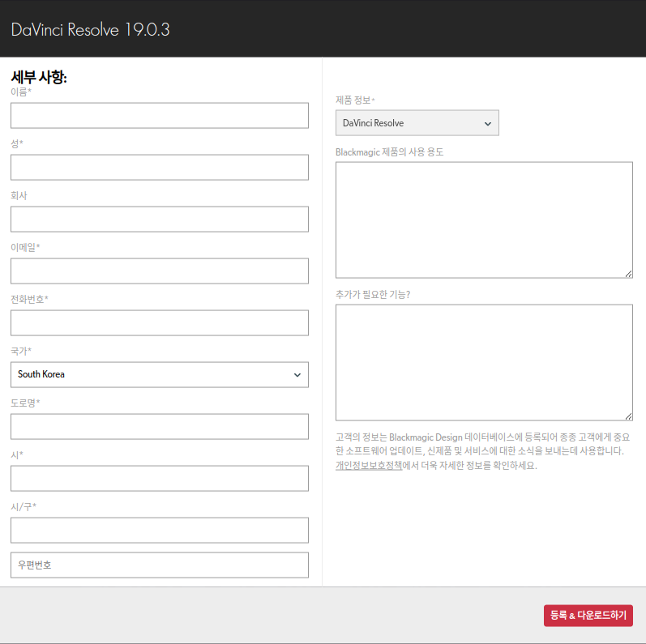646x644 pixels.
Task: Click the 세부 사항: heading
Action: click(x=39, y=77)
